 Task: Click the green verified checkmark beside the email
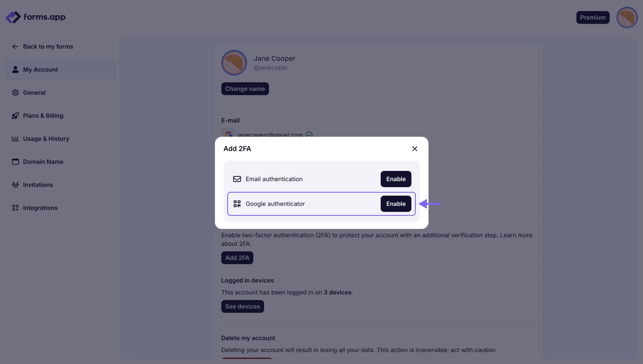(309, 135)
